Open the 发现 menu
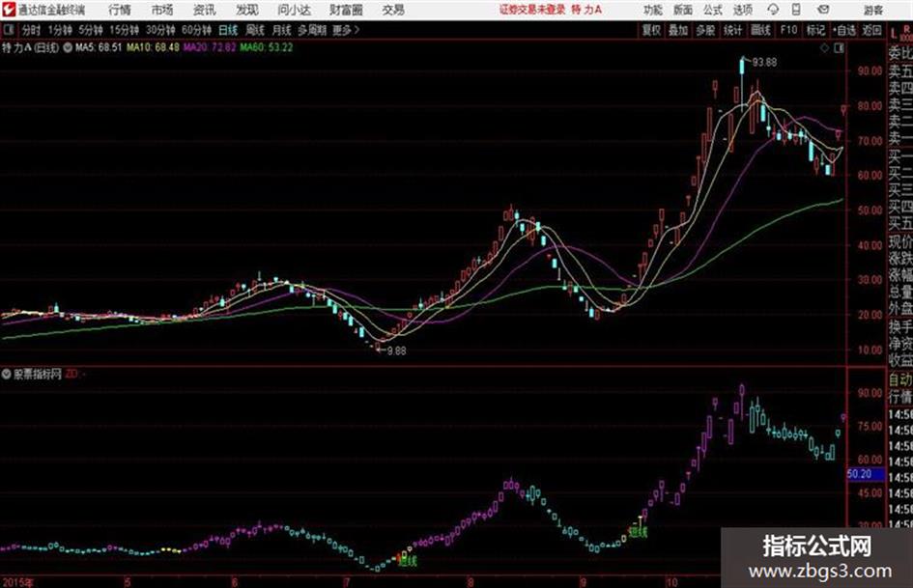This screenshot has height=588, width=913. (x=247, y=10)
